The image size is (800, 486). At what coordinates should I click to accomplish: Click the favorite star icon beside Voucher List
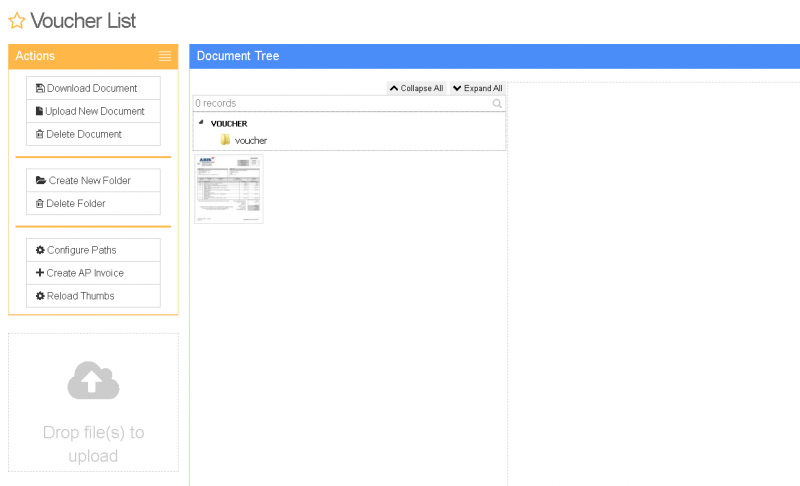pos(17,21)
